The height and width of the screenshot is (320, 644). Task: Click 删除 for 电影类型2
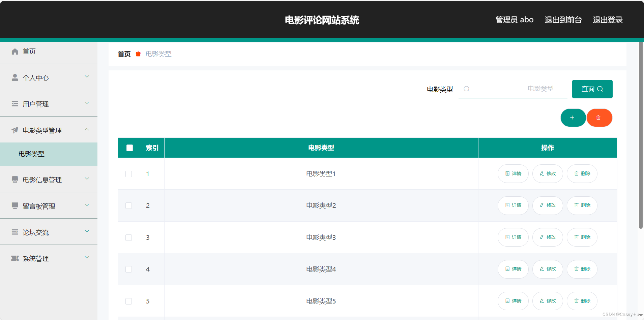click(x=582, y=205)
